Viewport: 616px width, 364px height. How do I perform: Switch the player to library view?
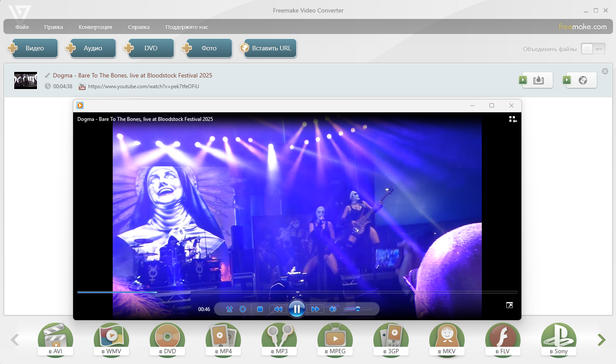[512, 119]
